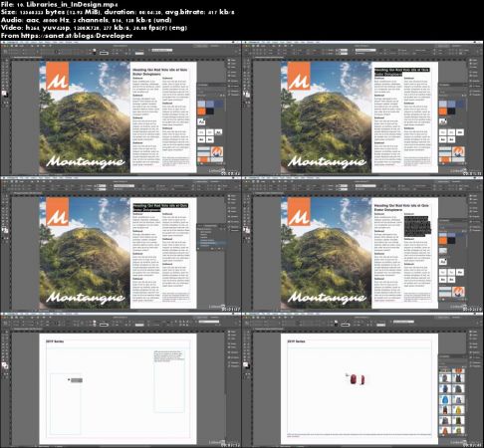Click the Audio info line in the header
Viewport: 484px width, 448px height.
[86, 20]
